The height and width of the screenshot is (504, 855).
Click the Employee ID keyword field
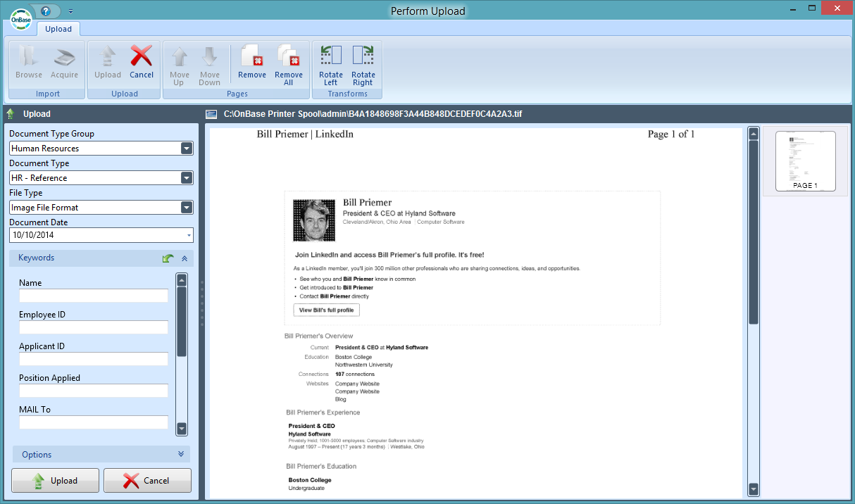point(94,327)
